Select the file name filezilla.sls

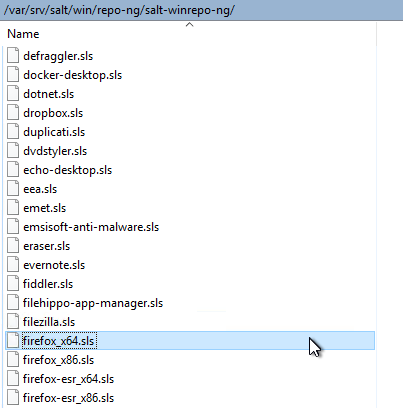(x=49, y=322)
